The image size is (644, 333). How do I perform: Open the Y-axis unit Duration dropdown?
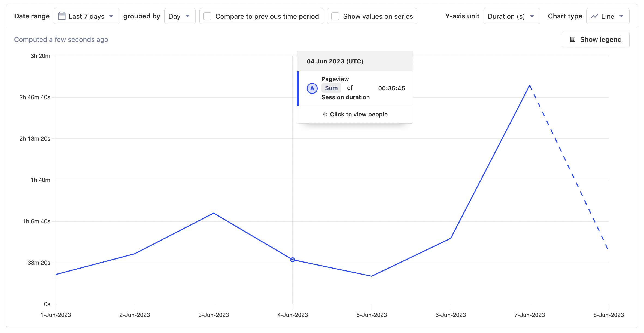tap(511, 16)
